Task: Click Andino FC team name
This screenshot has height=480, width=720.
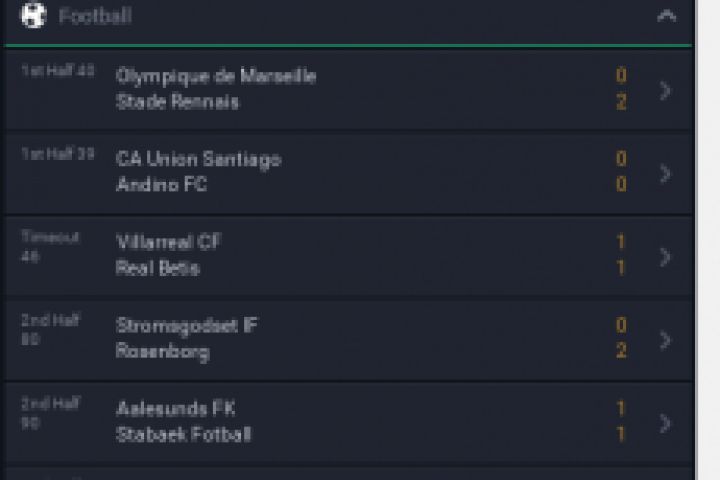Action: [x=162, y=185]
